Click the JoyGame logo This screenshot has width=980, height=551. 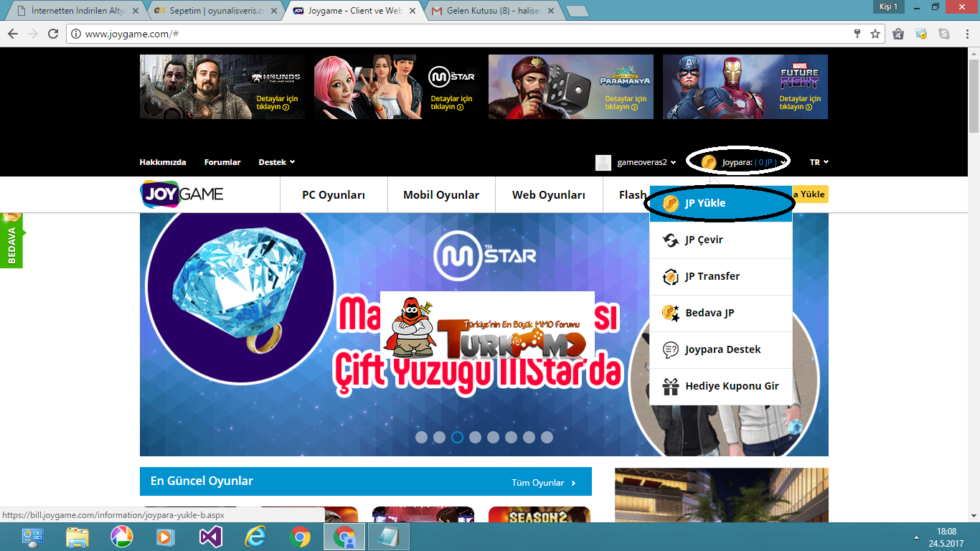[182, 194]
